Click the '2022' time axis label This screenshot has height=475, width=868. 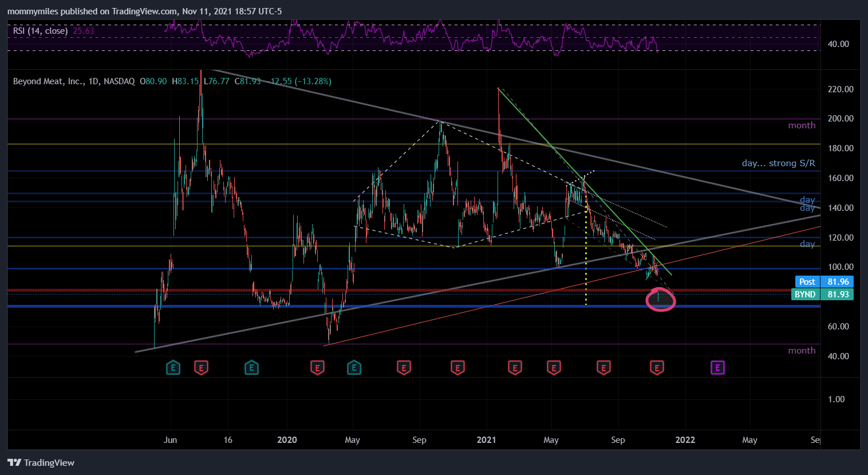point(685,440)
